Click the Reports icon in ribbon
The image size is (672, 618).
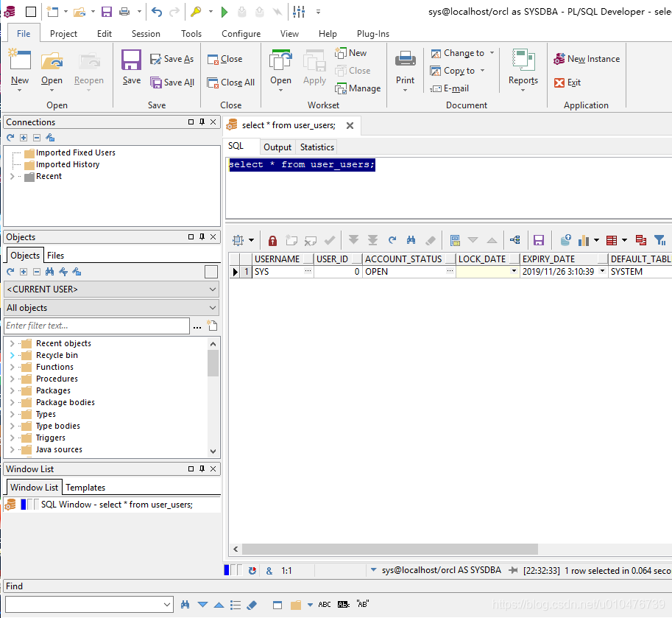pyautogui.click(x=523, y=60)
